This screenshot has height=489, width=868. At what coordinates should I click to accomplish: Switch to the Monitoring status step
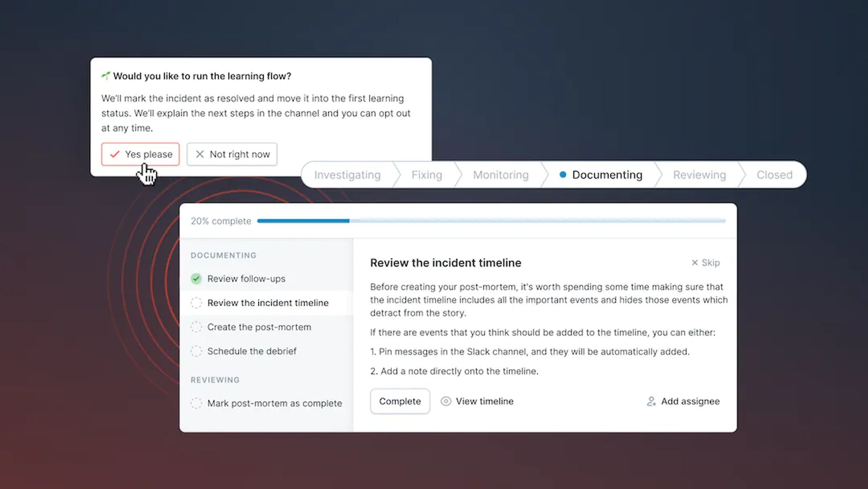pos(500,175)
